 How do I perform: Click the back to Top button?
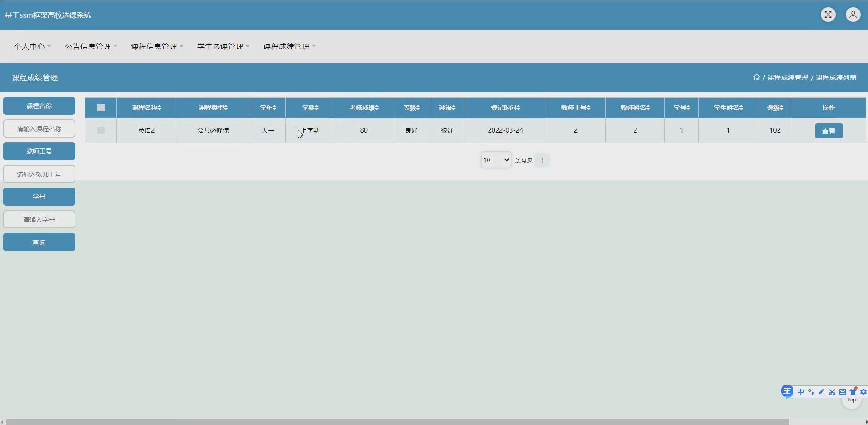coord(852,402)
